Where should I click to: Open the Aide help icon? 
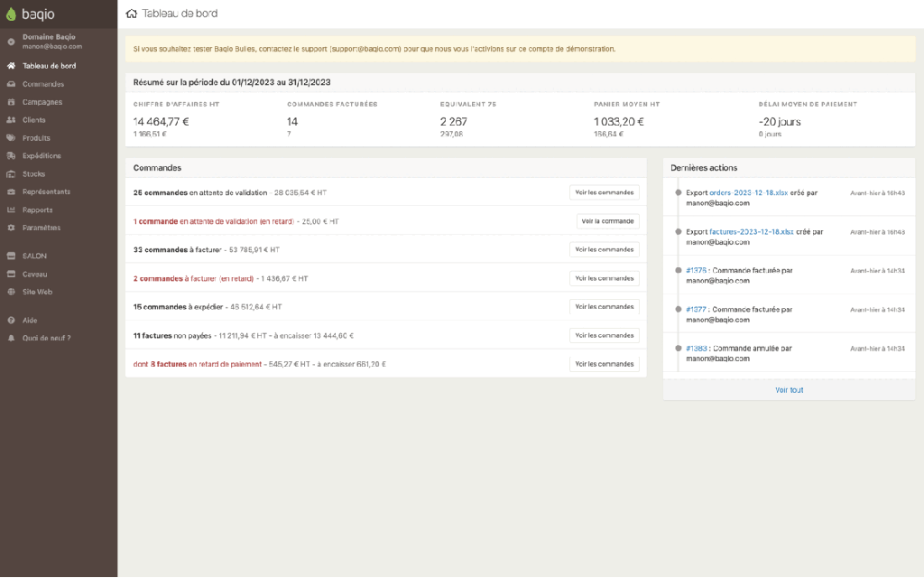click(x=11, y=320)
